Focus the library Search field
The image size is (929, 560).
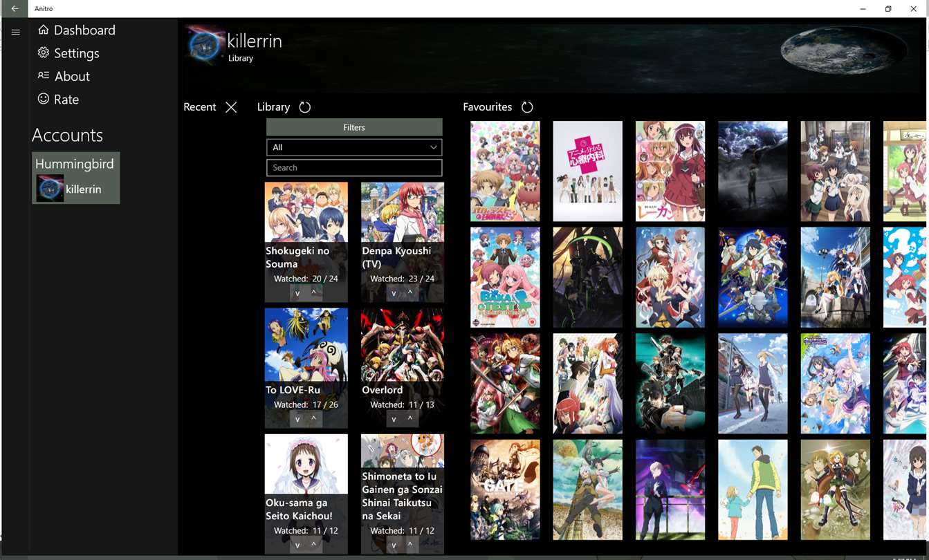(x=354, y=167)
